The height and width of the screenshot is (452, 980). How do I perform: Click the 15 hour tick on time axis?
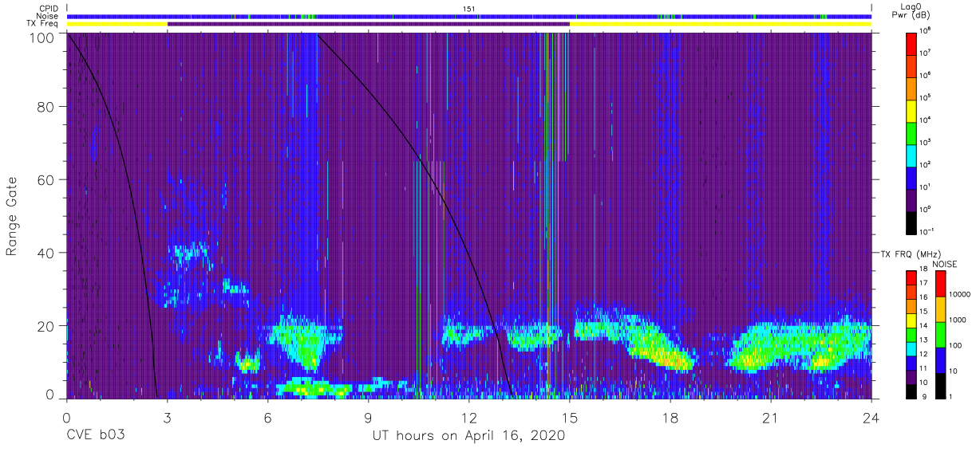[x=570, y=419]
